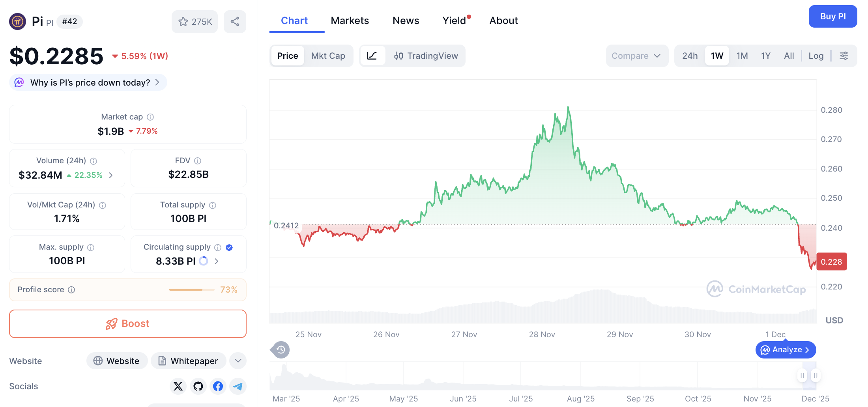Open the share options
The width and height of the screenshot is (868, 407).
(235, 22)
